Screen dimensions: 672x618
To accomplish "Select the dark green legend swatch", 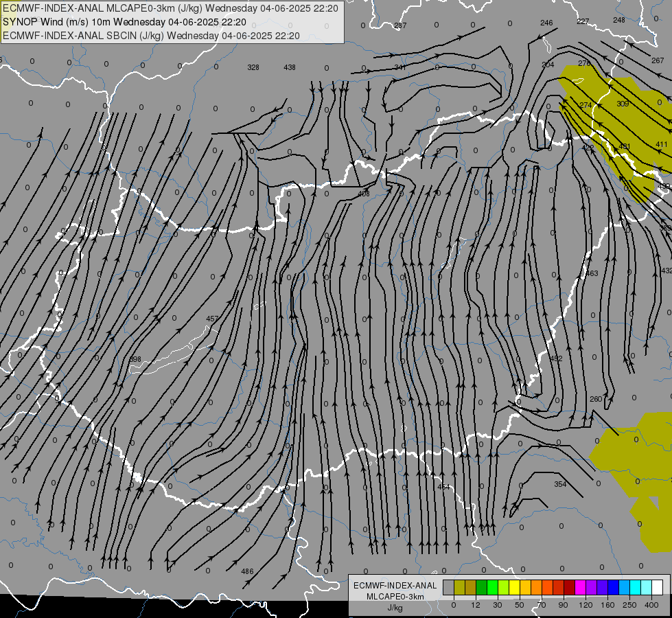I will 482,587.
